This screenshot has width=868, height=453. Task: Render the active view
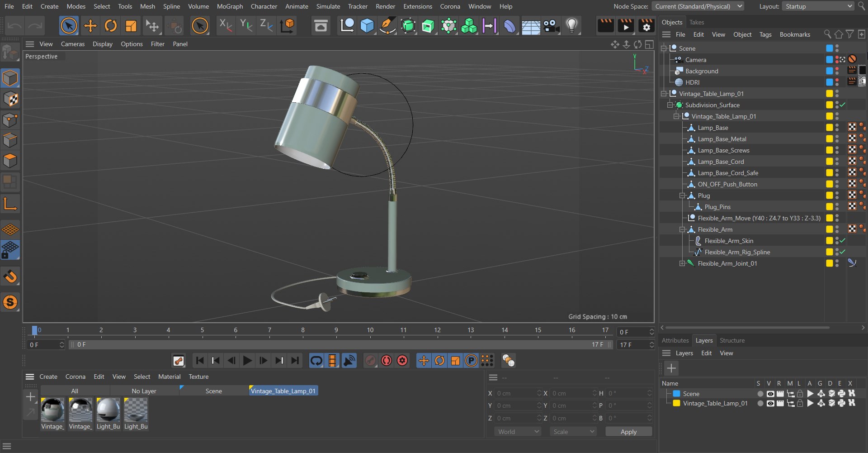[x=605, y=26]
